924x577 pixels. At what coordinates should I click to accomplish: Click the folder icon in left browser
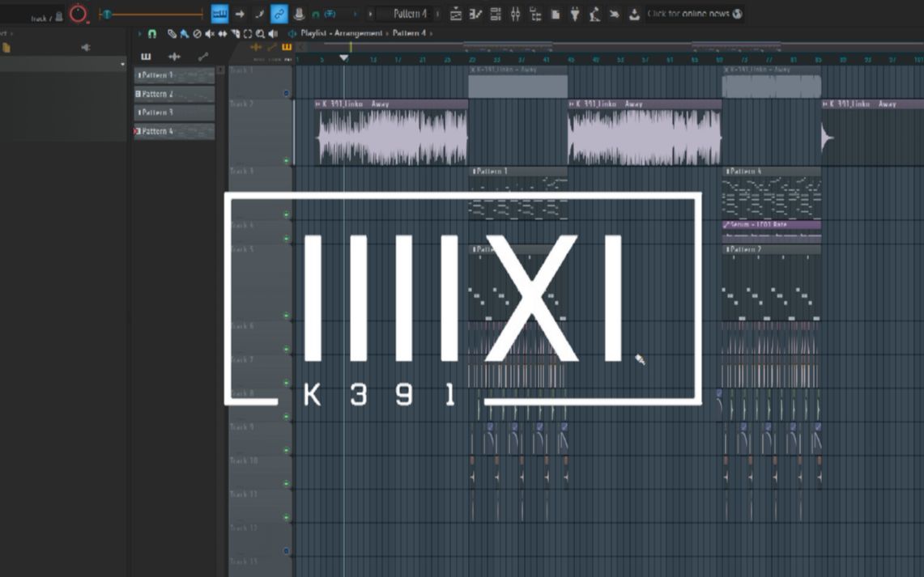(x=6, y=48)
